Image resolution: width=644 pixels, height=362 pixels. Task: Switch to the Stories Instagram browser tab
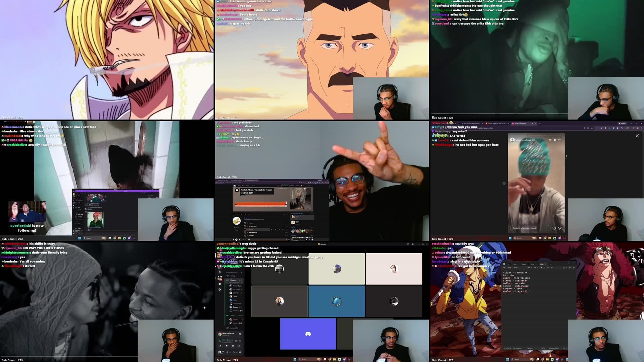(520, 124)
